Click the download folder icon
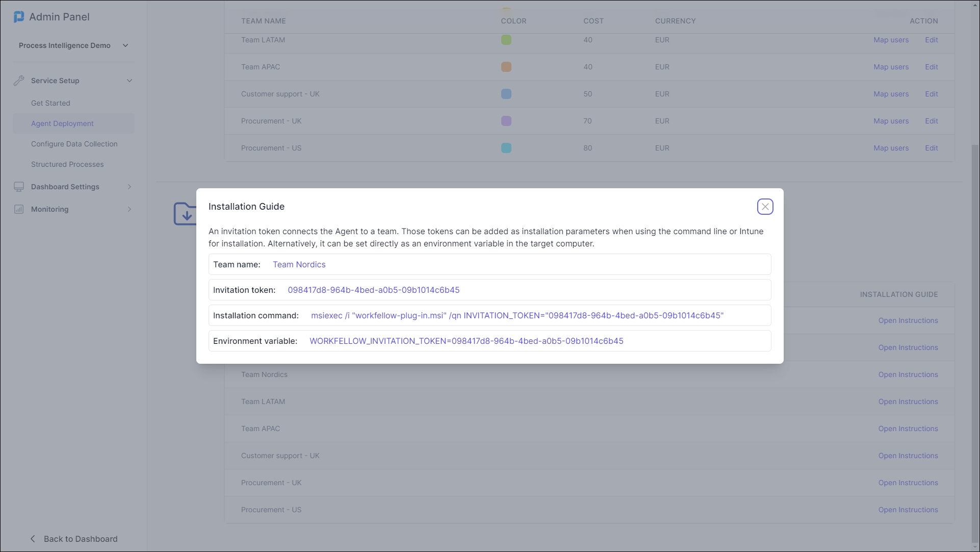 coord(185,214)
